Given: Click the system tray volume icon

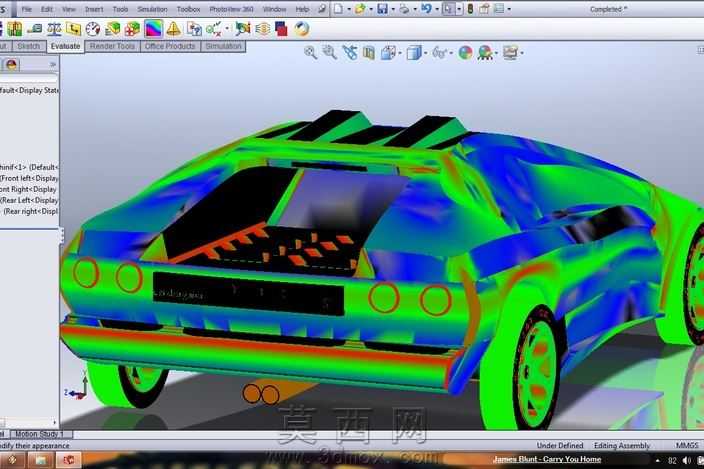Looking at the screenshot, I should 686,460.
